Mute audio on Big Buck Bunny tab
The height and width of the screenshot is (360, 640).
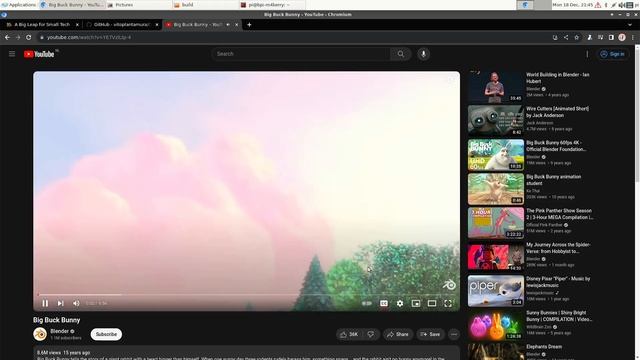(228, 24)
